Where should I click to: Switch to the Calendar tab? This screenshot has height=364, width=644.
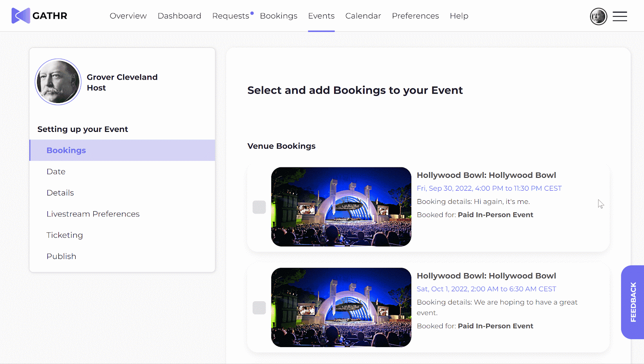tap(363, 16)
